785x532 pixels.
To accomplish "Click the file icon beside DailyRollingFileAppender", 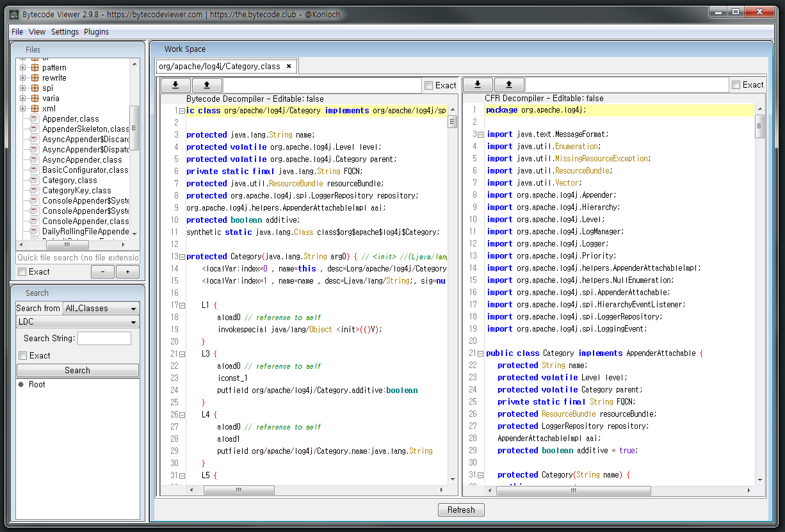I will (35, 231).
